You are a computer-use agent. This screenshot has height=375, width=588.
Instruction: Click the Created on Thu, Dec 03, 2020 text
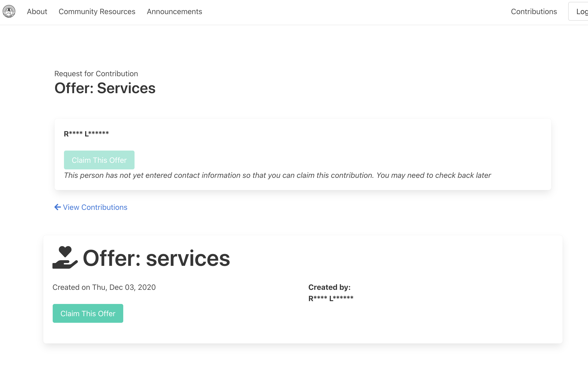pos(104,287)
